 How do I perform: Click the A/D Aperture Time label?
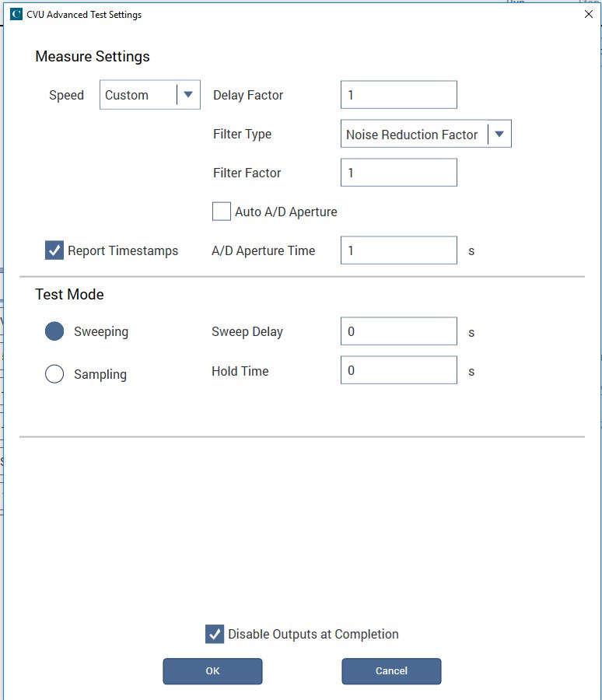pyautogui.click(x=264, y=251)
